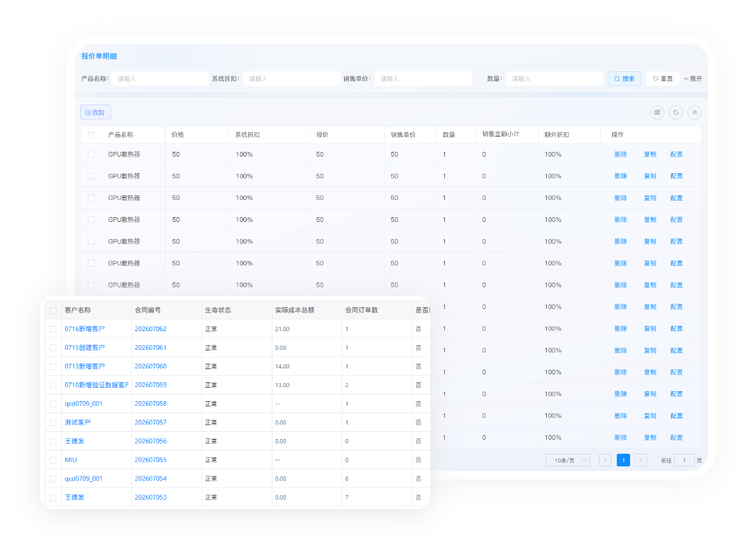Screen dimensions: 756x553
Task: Click cost value 21.00
Action: point(282,329)
